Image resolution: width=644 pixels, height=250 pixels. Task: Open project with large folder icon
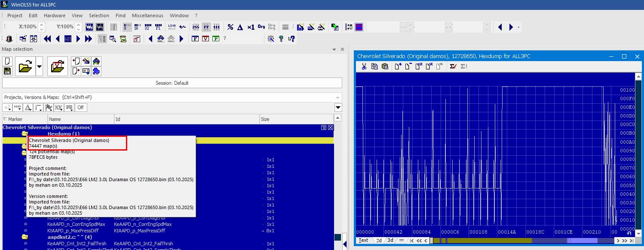tap(25, 66)
